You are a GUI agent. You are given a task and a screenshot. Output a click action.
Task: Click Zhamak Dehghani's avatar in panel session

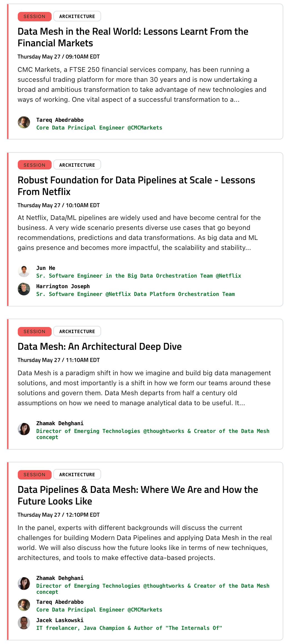click(x=24, y=584)
